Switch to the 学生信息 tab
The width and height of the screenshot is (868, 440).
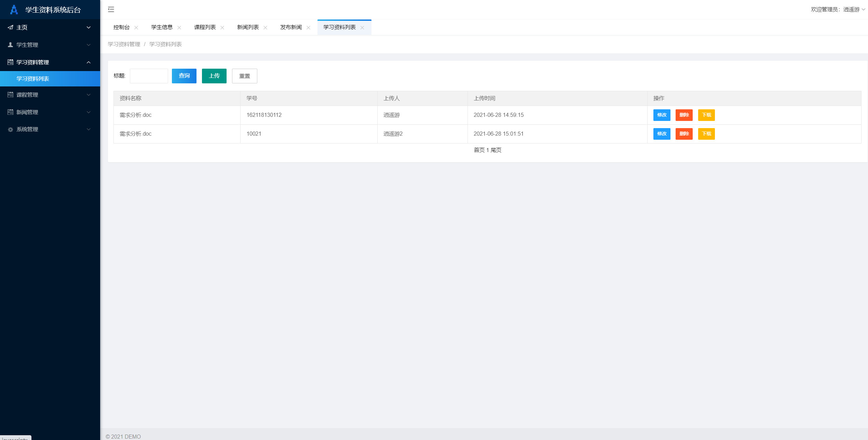(162, 27)
